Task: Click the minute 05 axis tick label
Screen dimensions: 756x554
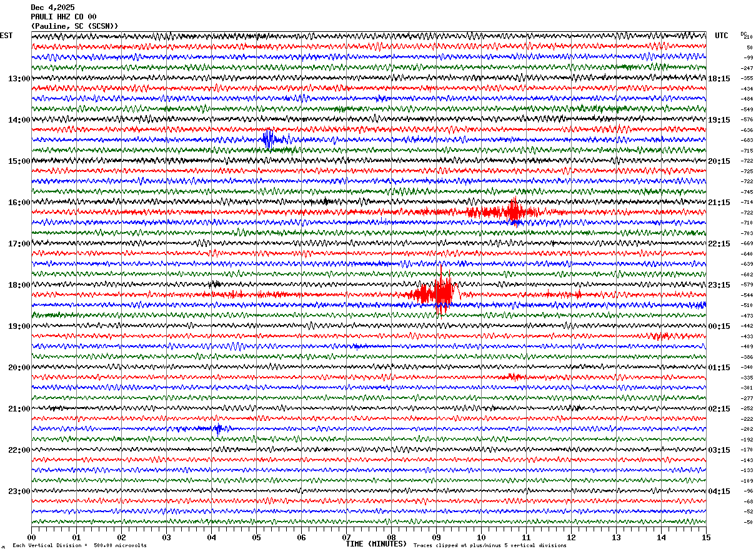Action: tap(256, 537)
